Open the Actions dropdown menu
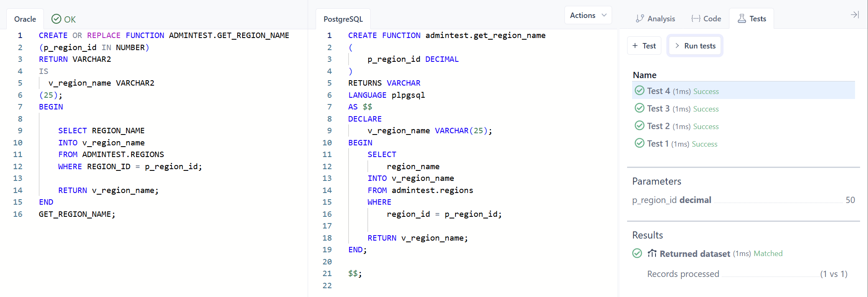Screen dimensions: 868x297 [x=588, y=15]
